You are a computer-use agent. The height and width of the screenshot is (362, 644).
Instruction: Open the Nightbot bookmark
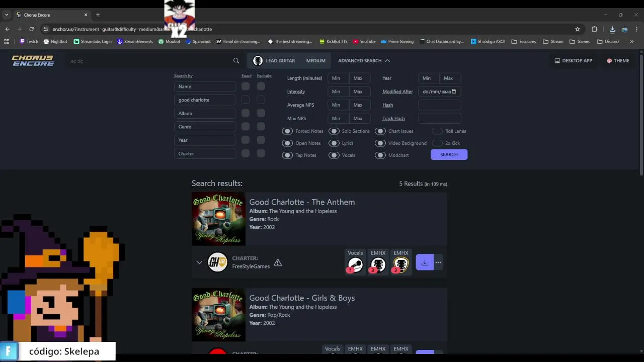pyautogui.click(x=55, y=42)
